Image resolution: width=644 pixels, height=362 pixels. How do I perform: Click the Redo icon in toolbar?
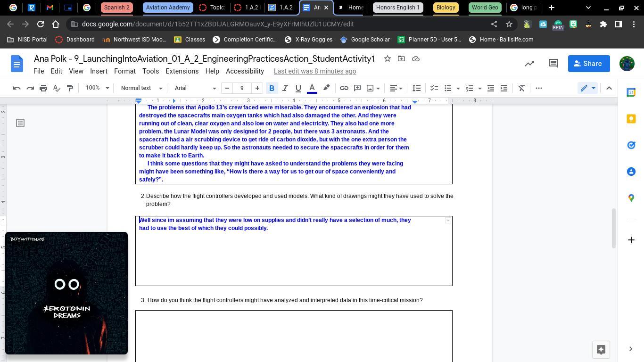point(30,88)
